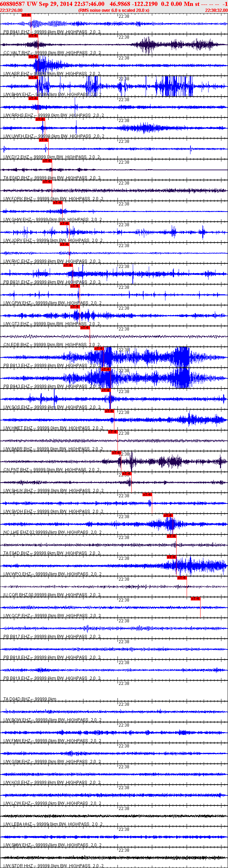Screen dimensions: 228x868
Task: Click the CN.EDB.BHZ station label
Action: tap(16, 345)
